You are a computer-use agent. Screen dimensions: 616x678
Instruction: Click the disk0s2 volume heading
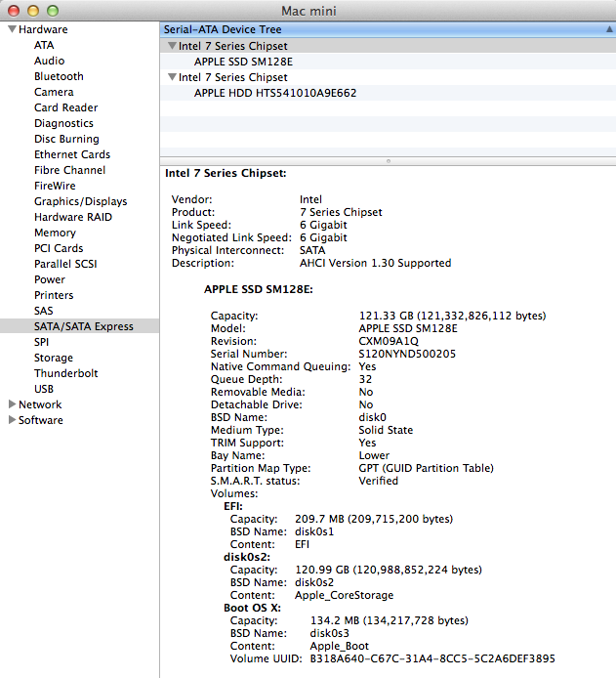[x=247, y=557]
